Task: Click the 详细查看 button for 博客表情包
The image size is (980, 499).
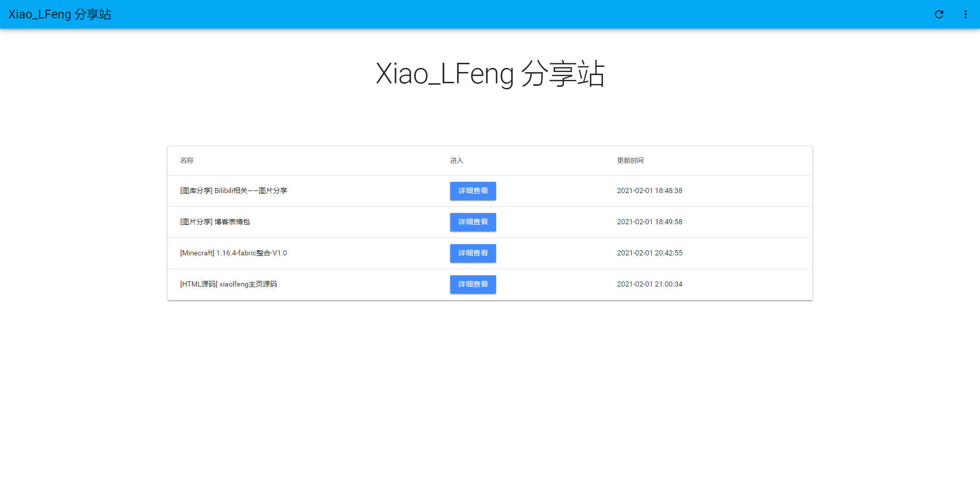Action: (473, 222)
